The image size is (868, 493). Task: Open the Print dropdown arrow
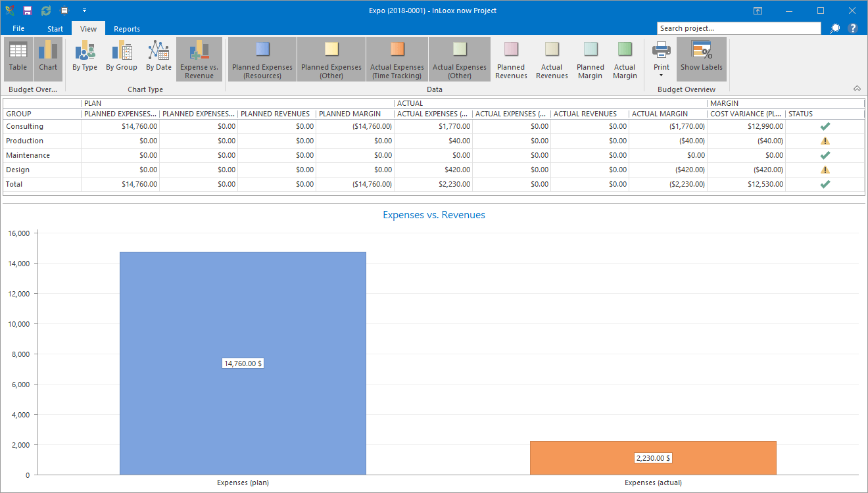pyautogui.click(x=662, y=75)
